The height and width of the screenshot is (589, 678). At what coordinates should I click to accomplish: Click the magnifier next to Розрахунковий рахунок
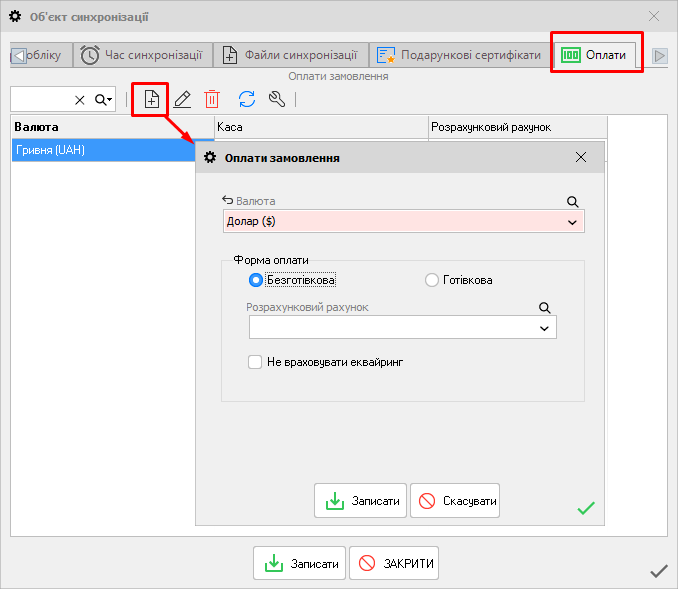click(x=545, y=308)
